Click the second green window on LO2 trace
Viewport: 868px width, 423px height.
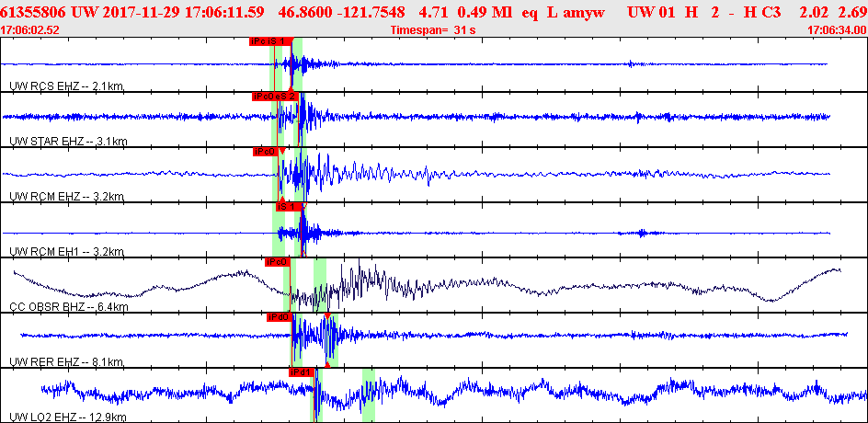coord(369,395)
